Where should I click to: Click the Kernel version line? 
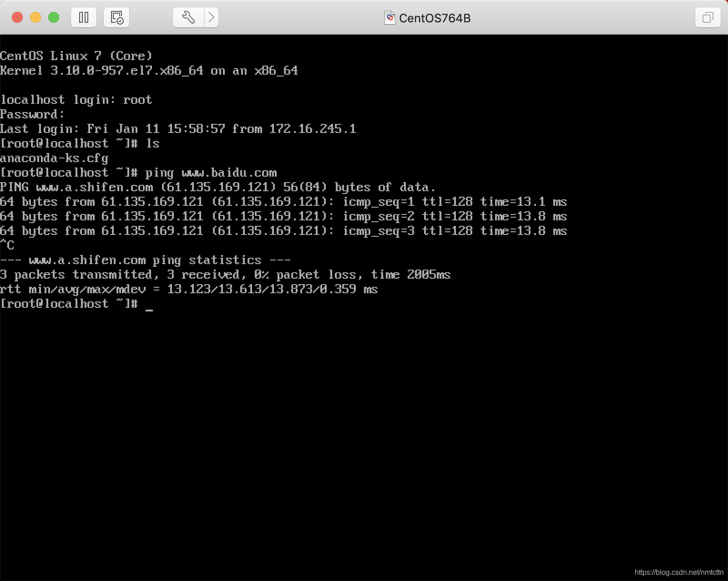pyautogui.click(x=149, y=70)
